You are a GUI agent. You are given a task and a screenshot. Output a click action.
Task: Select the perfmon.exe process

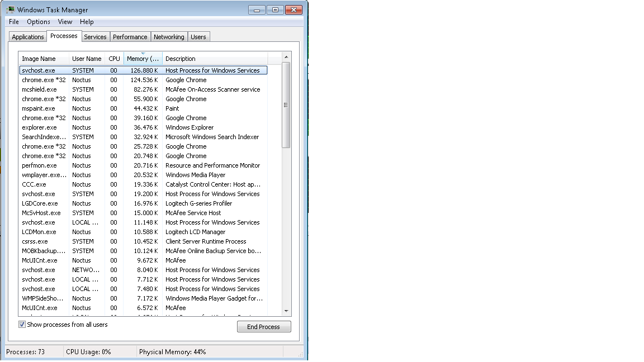click(x=143, y=165)
